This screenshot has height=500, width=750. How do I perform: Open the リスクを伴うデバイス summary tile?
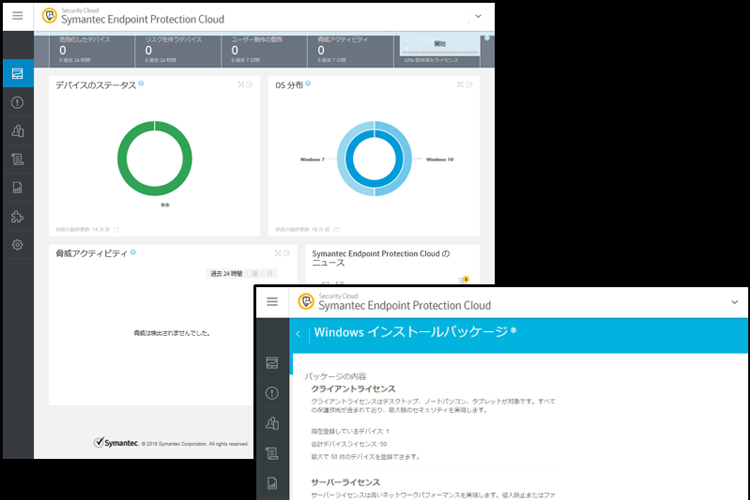coord(177,51)
